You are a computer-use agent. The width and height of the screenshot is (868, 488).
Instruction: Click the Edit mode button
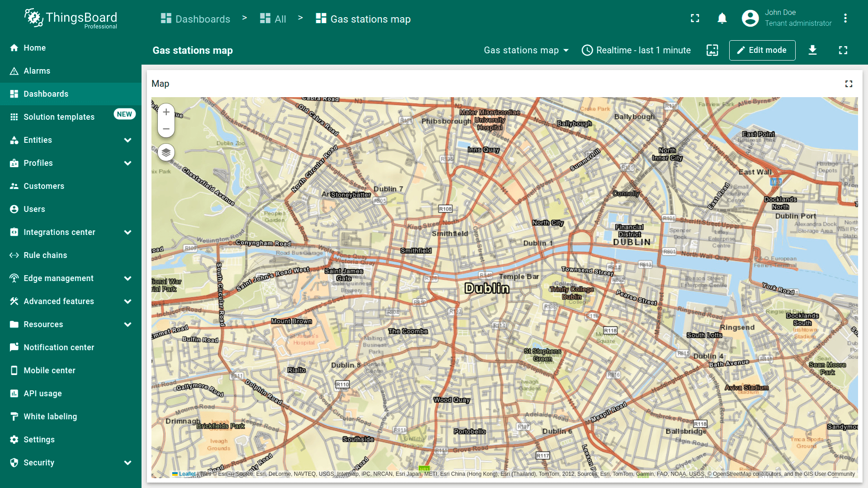coord(762,50)
